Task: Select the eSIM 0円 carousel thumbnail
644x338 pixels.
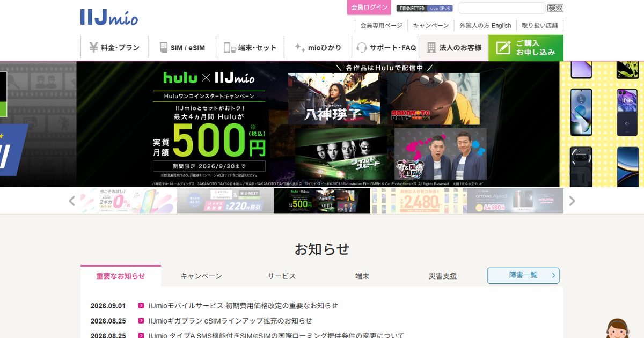Action: pyautogui.click(x=129, y=201)
